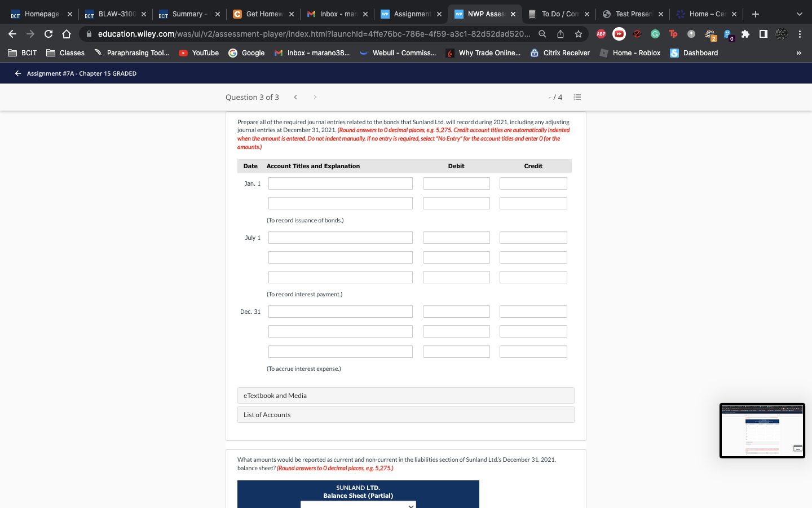This screenshot has width=812, height=508.
Task: Return via Assignment #7A back arrow
Action: pos(18,73)
